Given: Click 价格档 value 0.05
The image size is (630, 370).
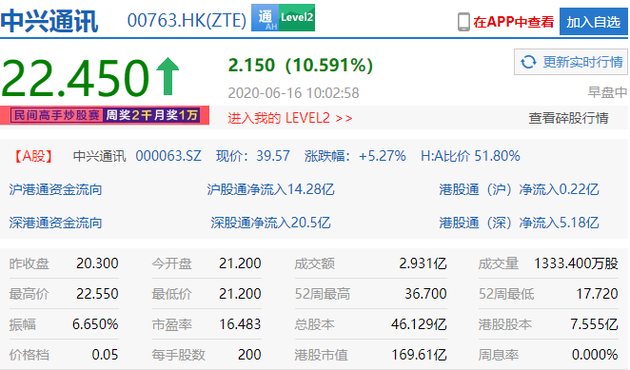Looking at the screenshot, I should click(x=105, y=355).
